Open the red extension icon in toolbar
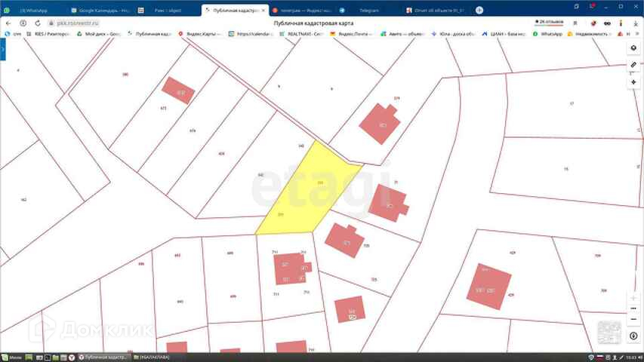The height and width of the screenshot is (362, 644). coord(593,23)
